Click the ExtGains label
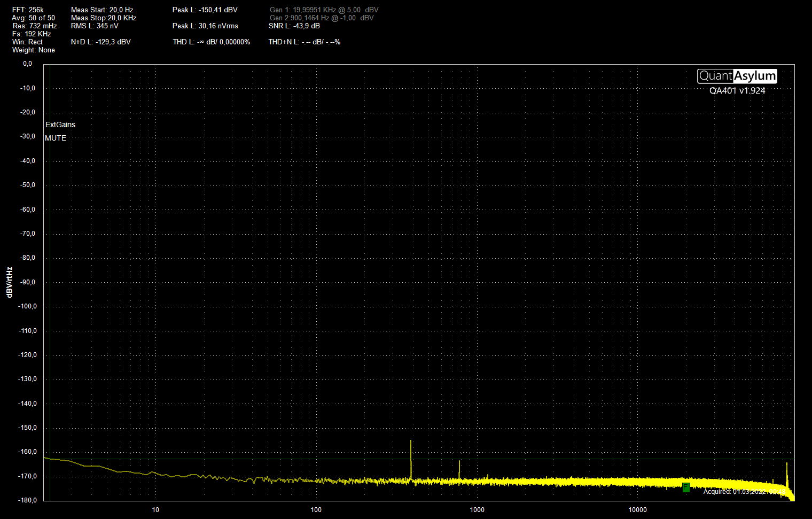Image resolution: width=812 pixels, height=519 pixels. pos(60,125)
